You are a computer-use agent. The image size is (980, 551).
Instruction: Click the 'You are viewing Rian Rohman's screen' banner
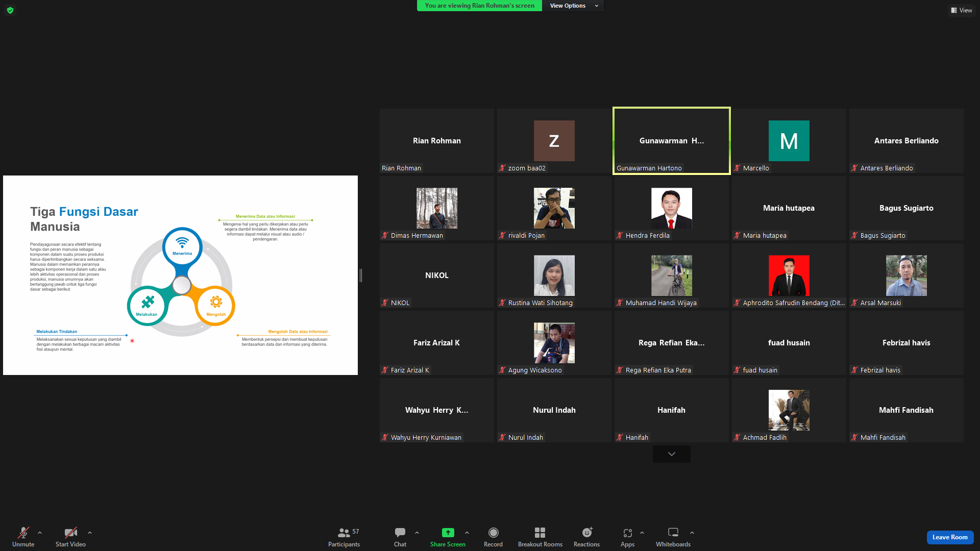pyautogui.click(x=479, y=6)
